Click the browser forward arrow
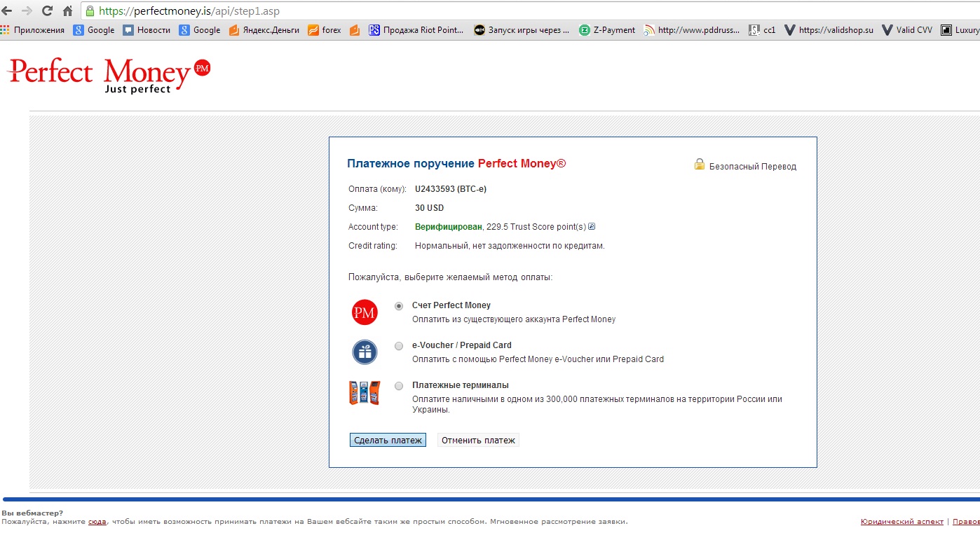This screenshot has width=980, height=533. [27, 11]
